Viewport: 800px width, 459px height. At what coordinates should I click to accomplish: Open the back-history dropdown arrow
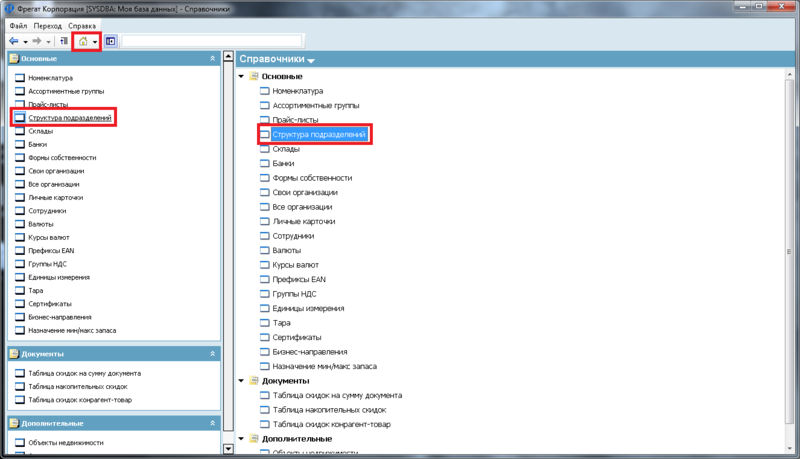click(x=25, y=42)
